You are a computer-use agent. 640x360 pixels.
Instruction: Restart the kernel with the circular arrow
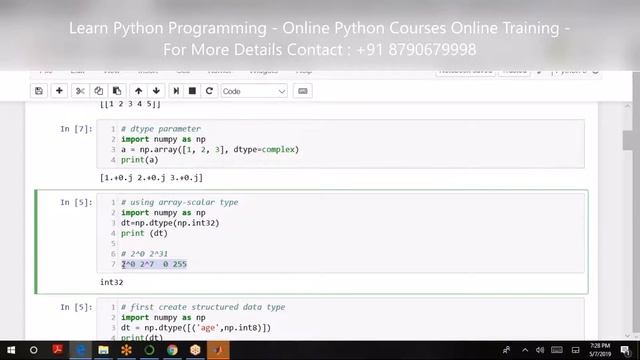[209, 91]
